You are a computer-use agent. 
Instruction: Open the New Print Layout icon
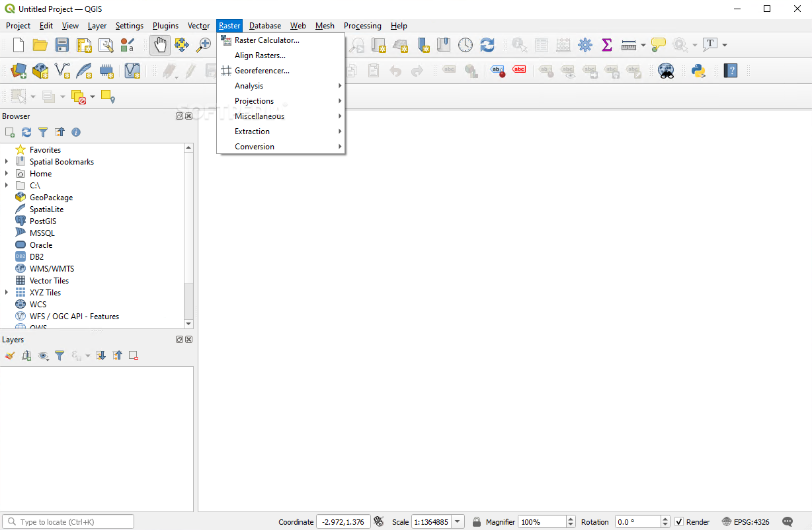84,45
